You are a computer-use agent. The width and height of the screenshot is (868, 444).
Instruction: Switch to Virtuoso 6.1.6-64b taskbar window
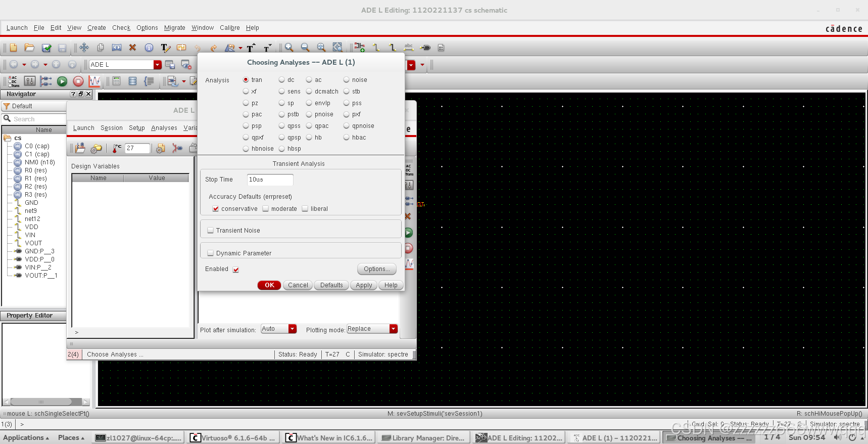pyautogui.click(x=233, y=438)
